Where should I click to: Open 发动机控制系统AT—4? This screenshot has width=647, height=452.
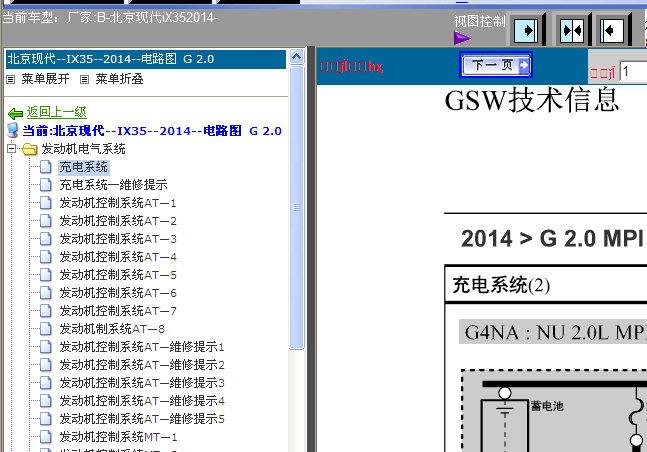point(118,257)
